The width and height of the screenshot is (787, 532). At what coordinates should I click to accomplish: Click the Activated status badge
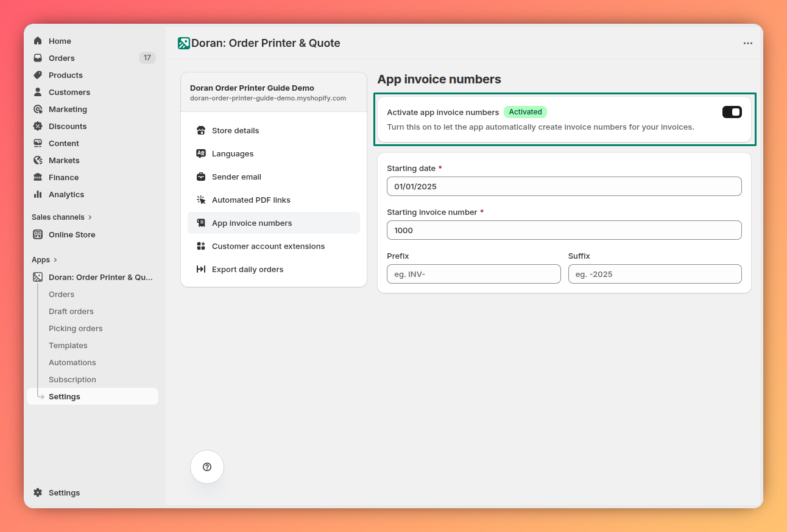[526, 112]
